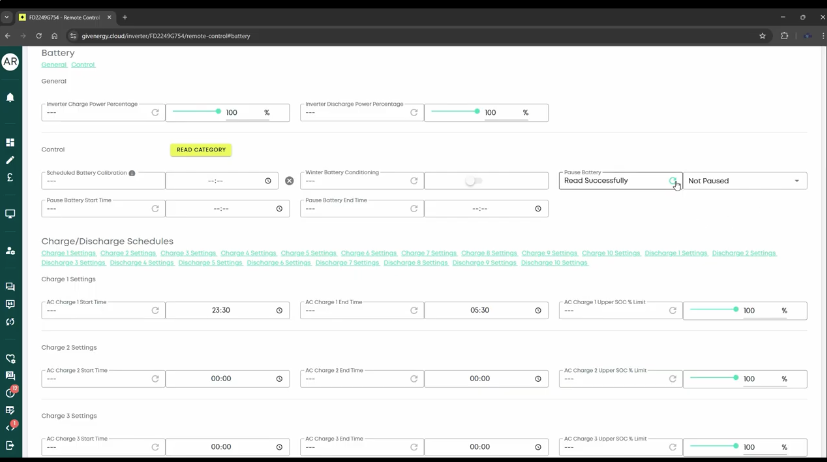
Task: Clear Scheduled Battery Calibration with X icon
Action: tap(290, 181)
